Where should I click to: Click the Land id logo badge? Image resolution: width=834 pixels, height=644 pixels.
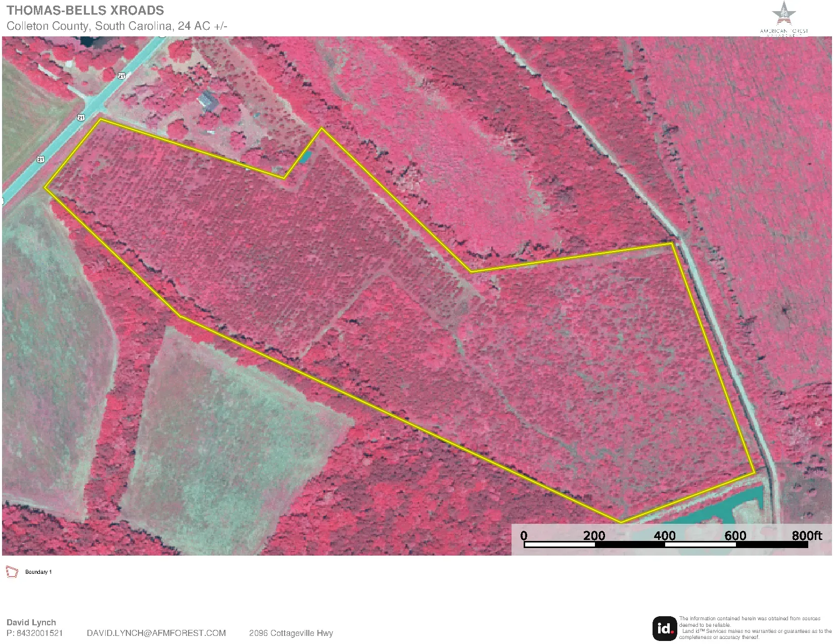(x=665, y=628)
